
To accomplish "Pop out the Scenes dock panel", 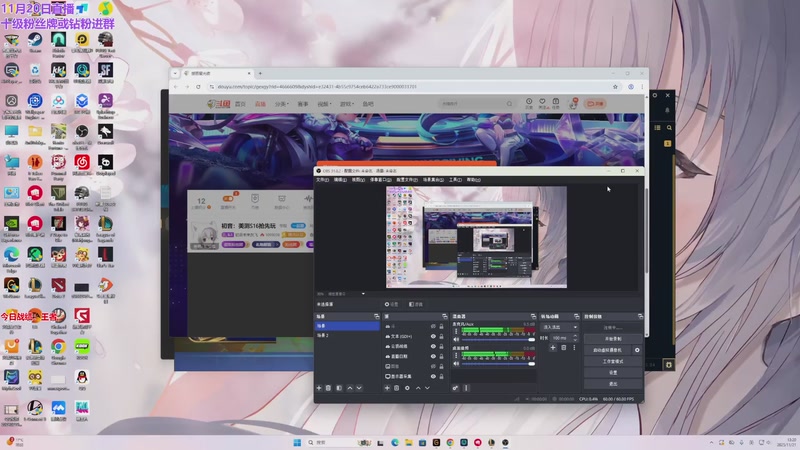I will point(377,317).
